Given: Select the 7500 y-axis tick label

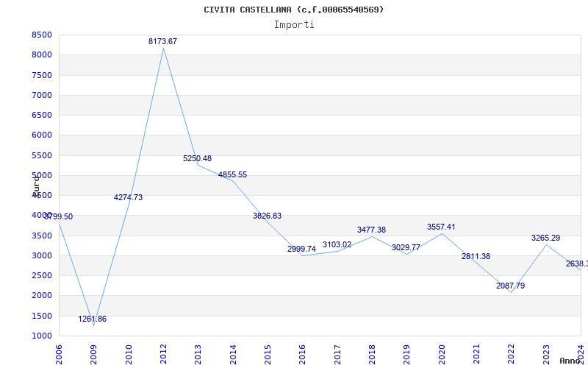Looking at the screenshot, I should point(42,76).
